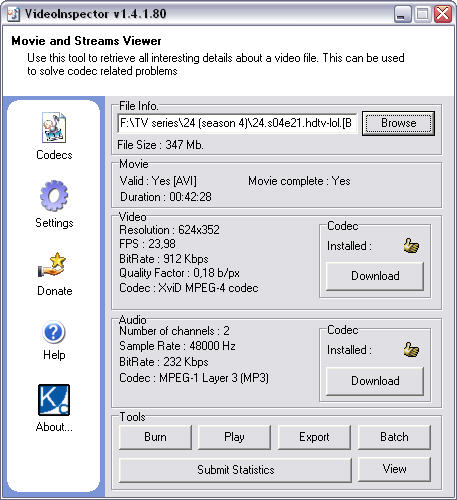This screenshot has width=457, height=500.
Task: Click the 'Duration : 00:42:28' text
Action: [166, 197]
